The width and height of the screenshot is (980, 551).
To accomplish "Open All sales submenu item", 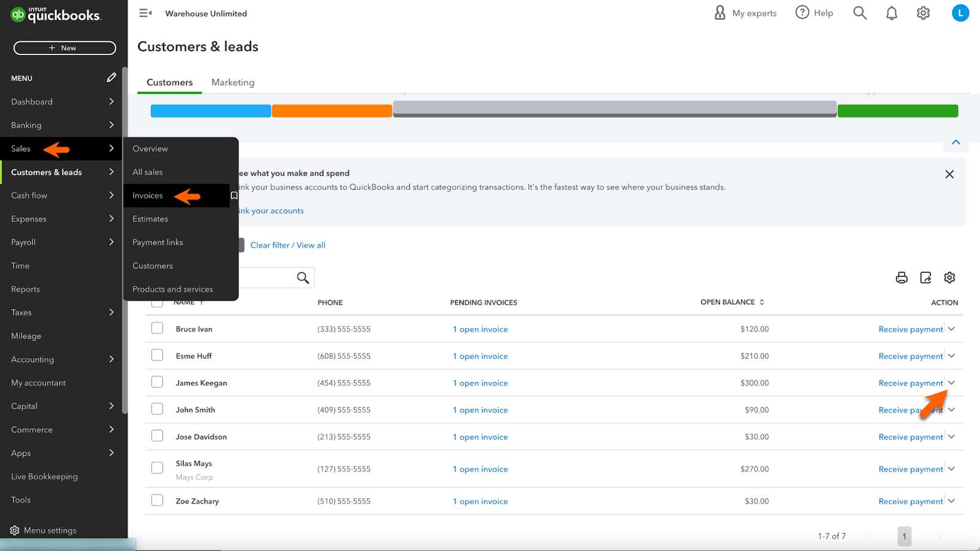I will click(148, 172).
